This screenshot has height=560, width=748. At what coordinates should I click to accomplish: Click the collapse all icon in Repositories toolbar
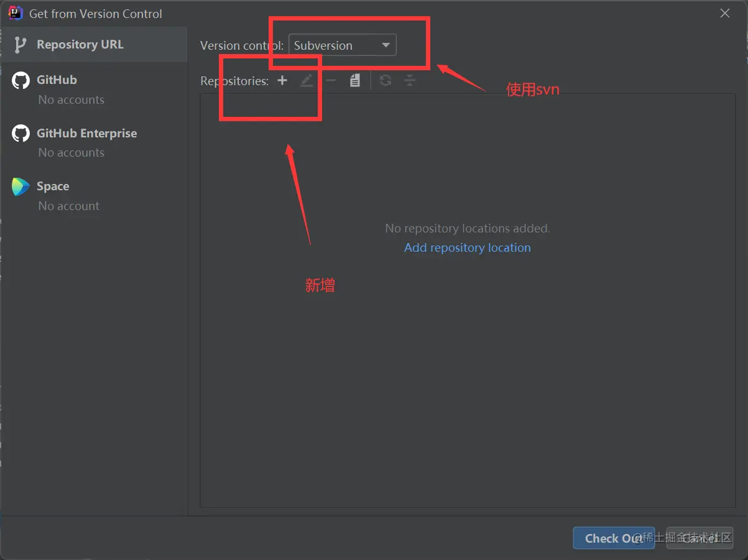[x=410, y=80]
